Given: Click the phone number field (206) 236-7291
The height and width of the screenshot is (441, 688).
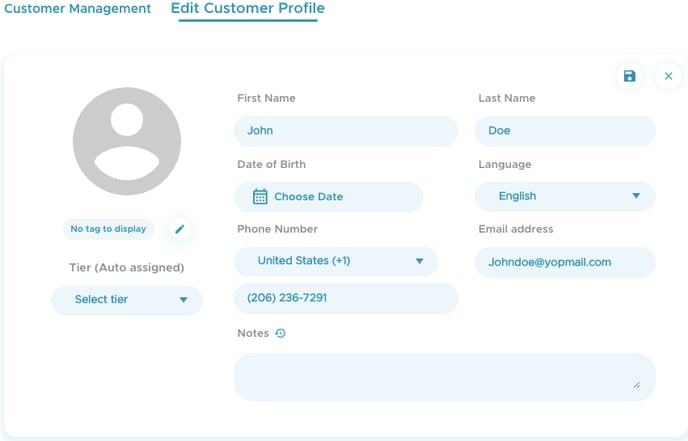Looking at the screenshot, I should [346, 298].
